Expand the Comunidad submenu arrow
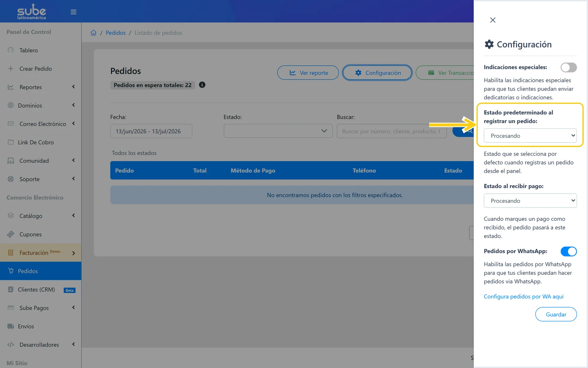The width and height of the screenshot is (588, 368). [x=73, y=160]
